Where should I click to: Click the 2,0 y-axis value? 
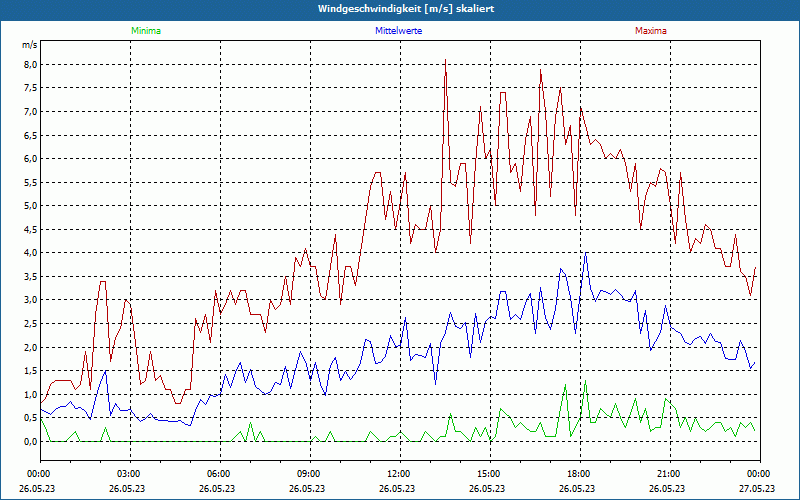click(x=31, y=347)
